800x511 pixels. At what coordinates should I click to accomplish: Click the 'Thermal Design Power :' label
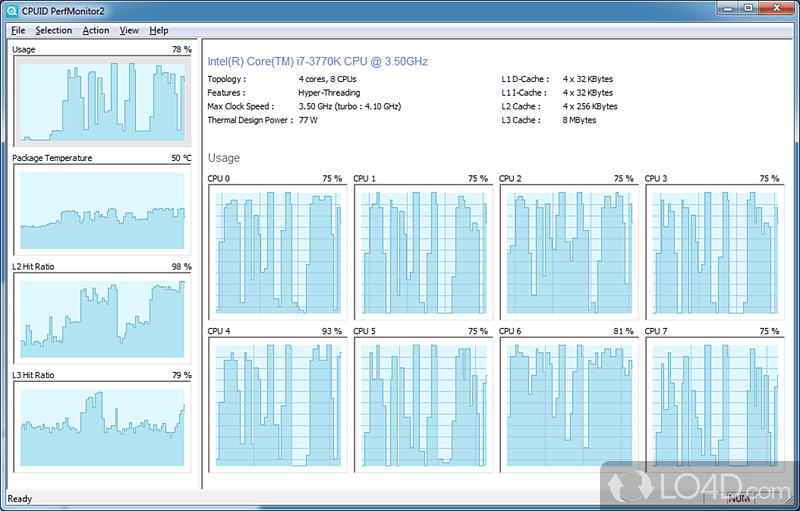pyautogui.click(x=250, y=120)
